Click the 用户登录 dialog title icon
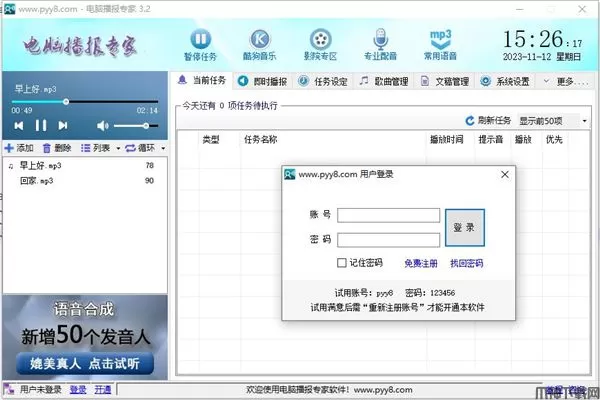This screenshot has width=600, height=400. [x=290, y=175]
